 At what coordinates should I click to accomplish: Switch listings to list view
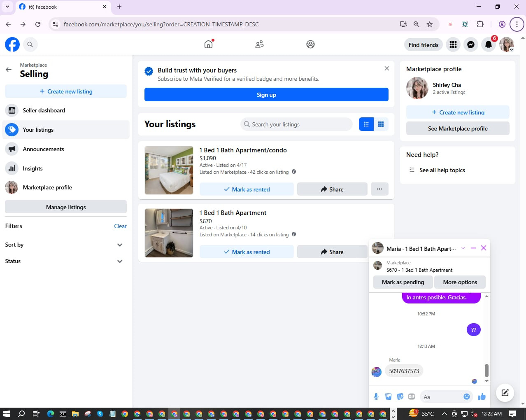coord(366,124)
